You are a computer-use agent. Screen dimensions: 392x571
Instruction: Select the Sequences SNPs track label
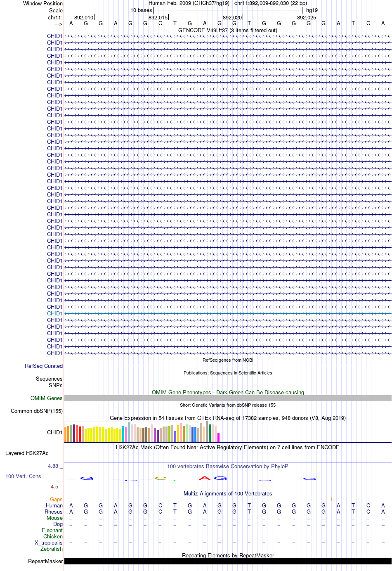click(x=49, y=382)
